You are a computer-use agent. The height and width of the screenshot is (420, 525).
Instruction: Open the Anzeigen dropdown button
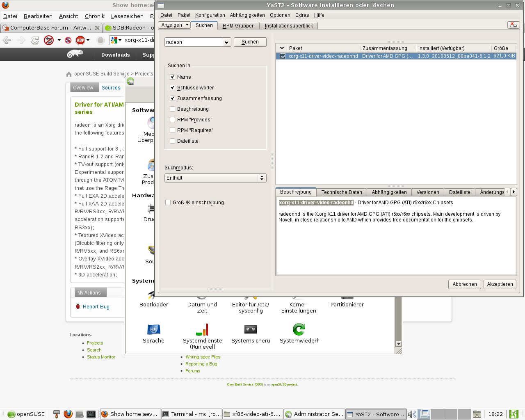[x=174, y=25]
